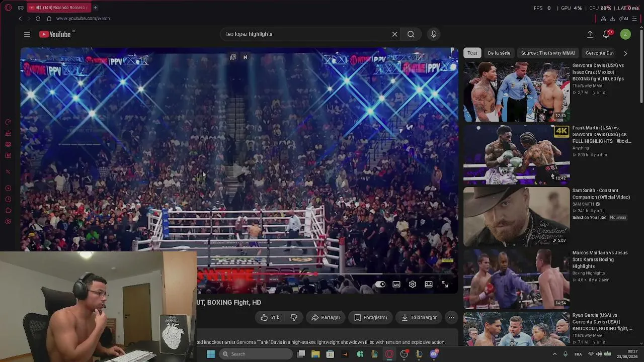This screenshot has width=644, height=362.
Task: Click the Enregistrer save button
Action: point(370,318)
